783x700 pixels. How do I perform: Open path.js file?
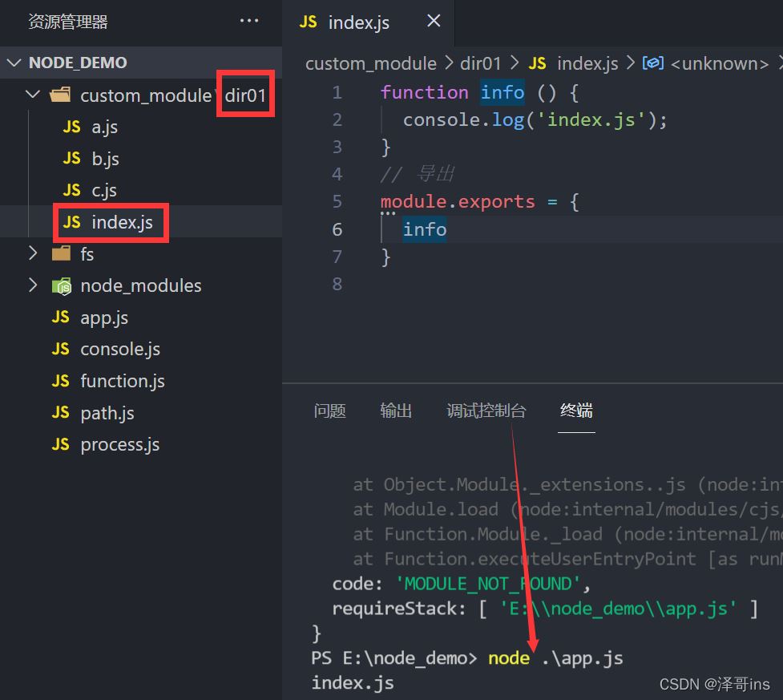pos(107,413)
